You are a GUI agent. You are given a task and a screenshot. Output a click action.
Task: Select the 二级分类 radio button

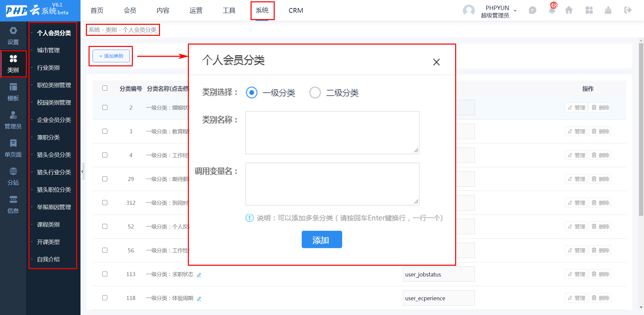tap(315, 92)
